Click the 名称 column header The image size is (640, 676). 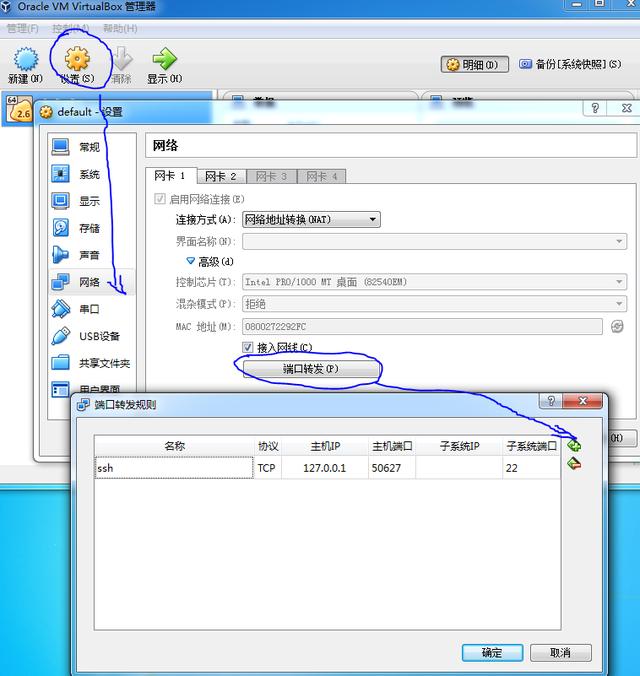(x=174, y=446)
